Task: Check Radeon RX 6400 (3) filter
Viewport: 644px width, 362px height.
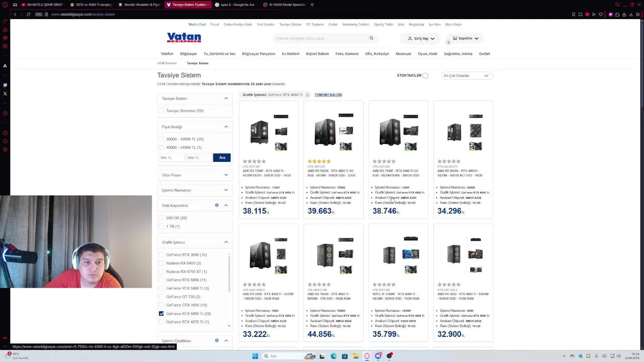Action: coord(161,263)
